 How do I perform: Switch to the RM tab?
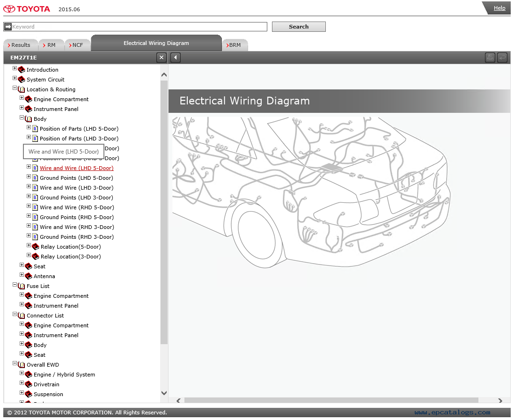click(51, 45)
